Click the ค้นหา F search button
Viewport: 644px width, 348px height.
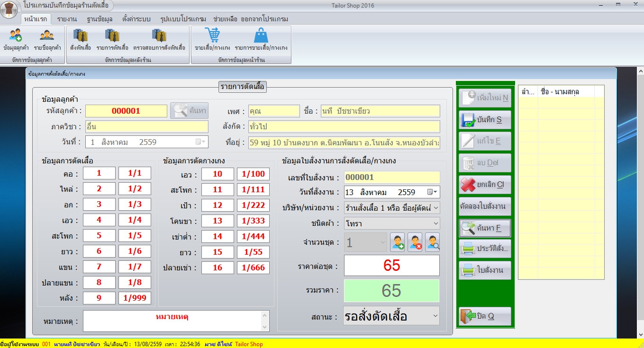point(485,228)
